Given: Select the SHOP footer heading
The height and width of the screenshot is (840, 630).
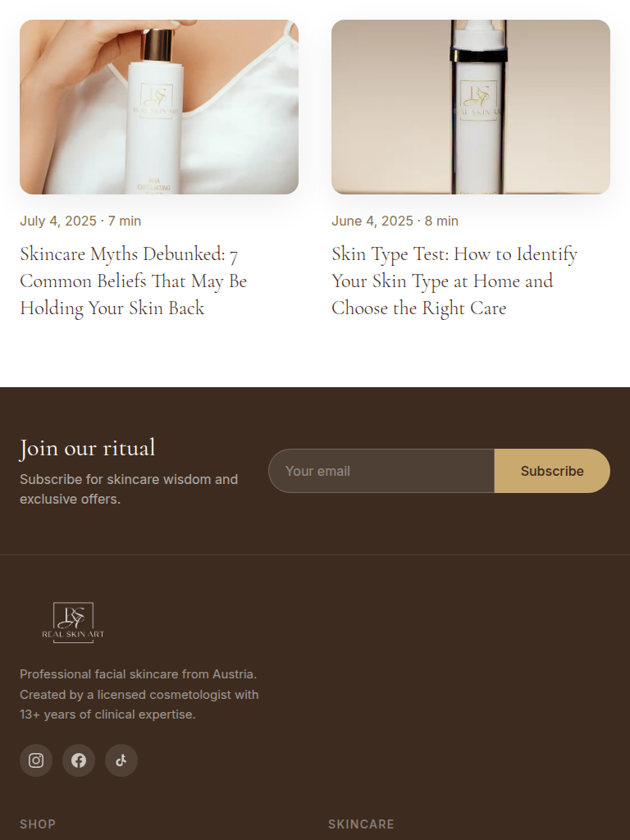Looking at the screenshot, I should point(38,824).
